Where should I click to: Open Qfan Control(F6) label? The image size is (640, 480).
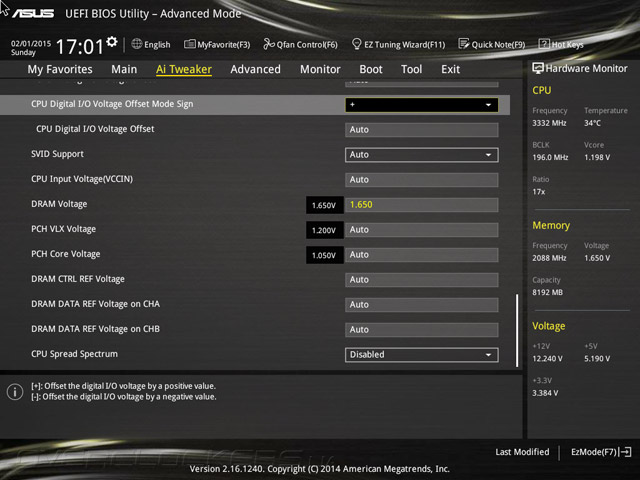[307, 44]
